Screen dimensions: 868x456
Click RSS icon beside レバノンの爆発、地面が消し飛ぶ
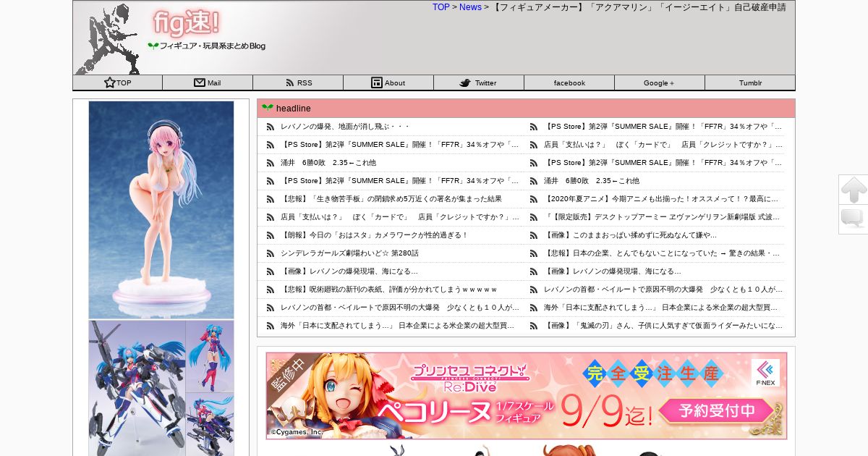tap(270, 127)
